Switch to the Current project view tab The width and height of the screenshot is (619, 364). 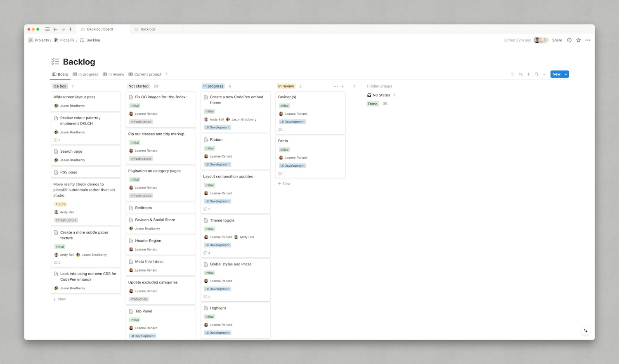[145, 74]
